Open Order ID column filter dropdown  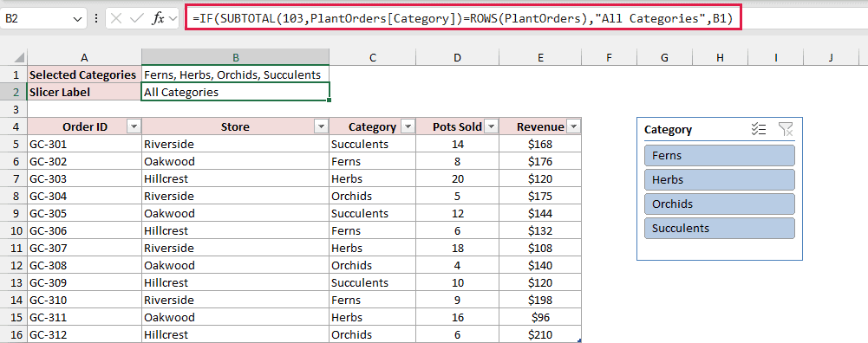[x=134, y=126]
